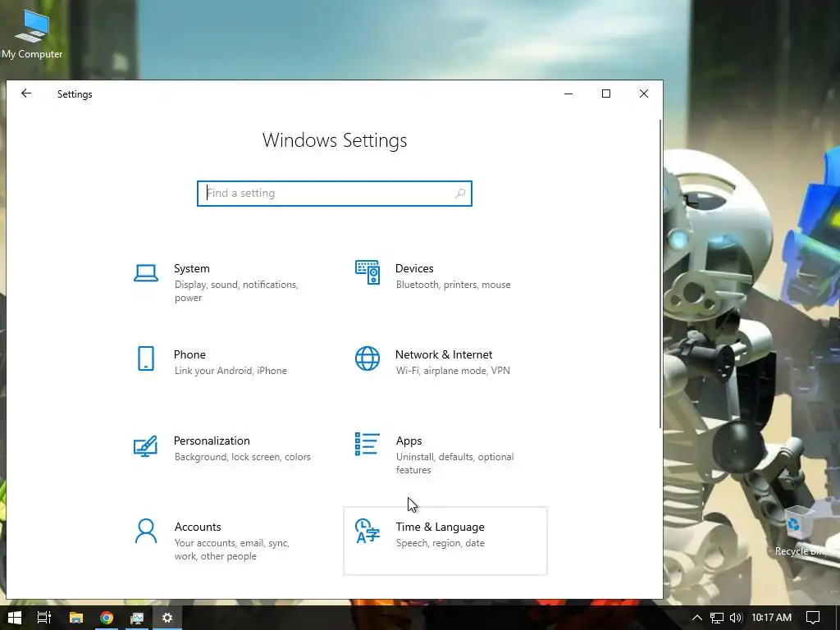Maximize the Settings window

click(606, 94)
